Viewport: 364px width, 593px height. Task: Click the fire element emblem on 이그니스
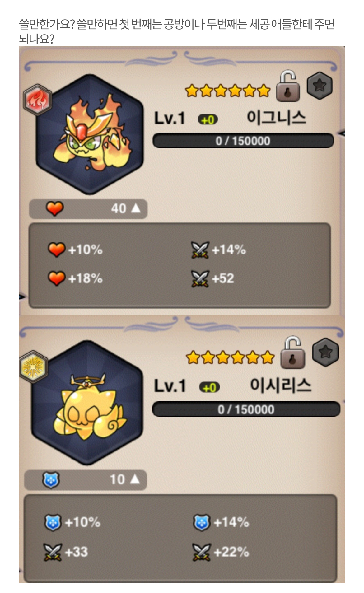click(x=37, y=100)
